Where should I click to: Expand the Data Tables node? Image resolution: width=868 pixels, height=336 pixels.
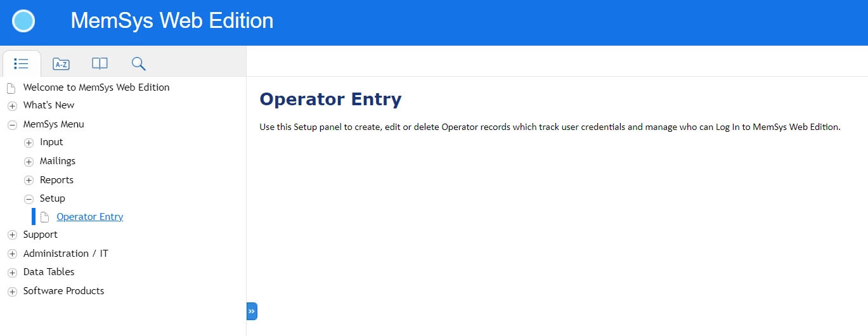[x=12, y=273]
